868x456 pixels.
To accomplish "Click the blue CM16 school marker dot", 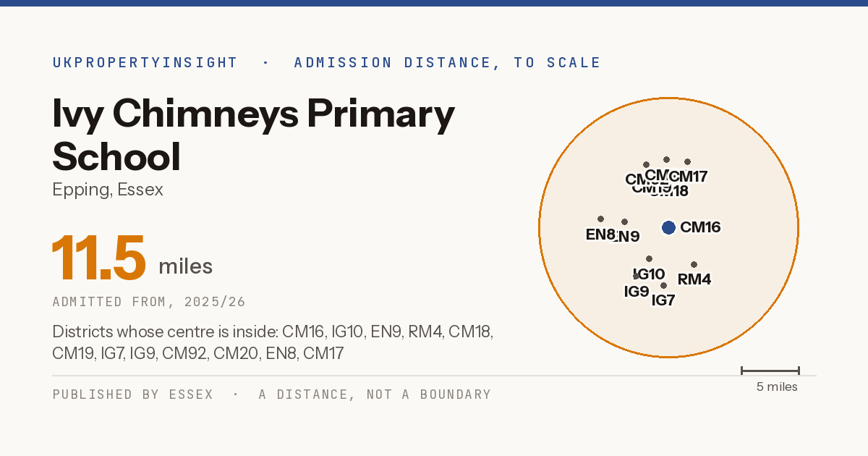I will pos(668,227).
